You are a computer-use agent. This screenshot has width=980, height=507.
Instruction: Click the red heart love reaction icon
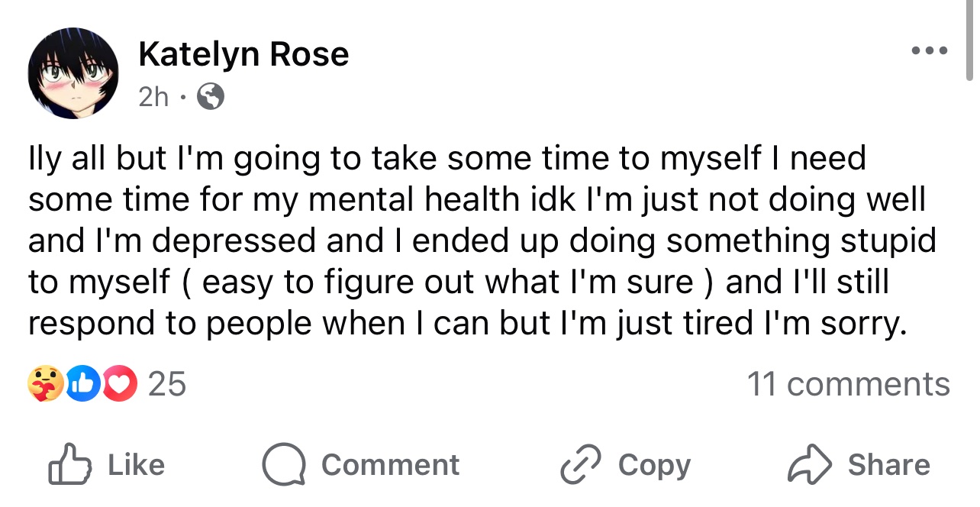tap(118, 384)
